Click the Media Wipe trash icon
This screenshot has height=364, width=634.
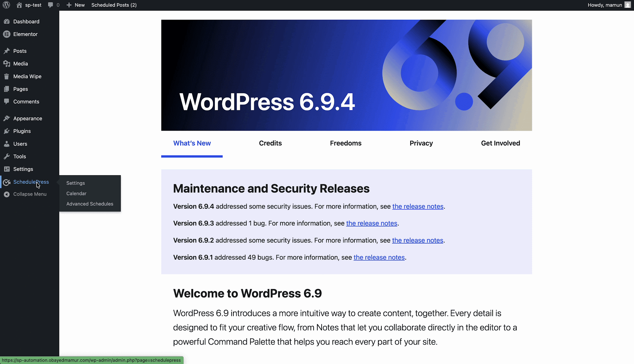tap(7, 76)
